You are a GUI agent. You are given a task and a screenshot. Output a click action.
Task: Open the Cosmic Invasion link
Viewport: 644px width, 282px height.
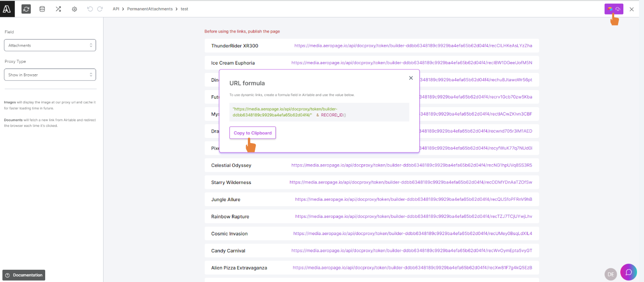pos(413,234)
